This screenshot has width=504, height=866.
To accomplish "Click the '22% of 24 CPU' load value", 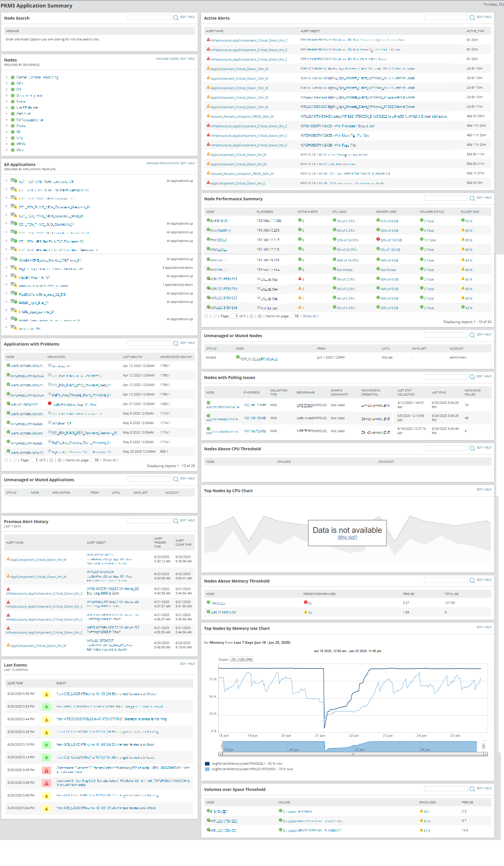I will pyautogui.click(x=347, y=240).
